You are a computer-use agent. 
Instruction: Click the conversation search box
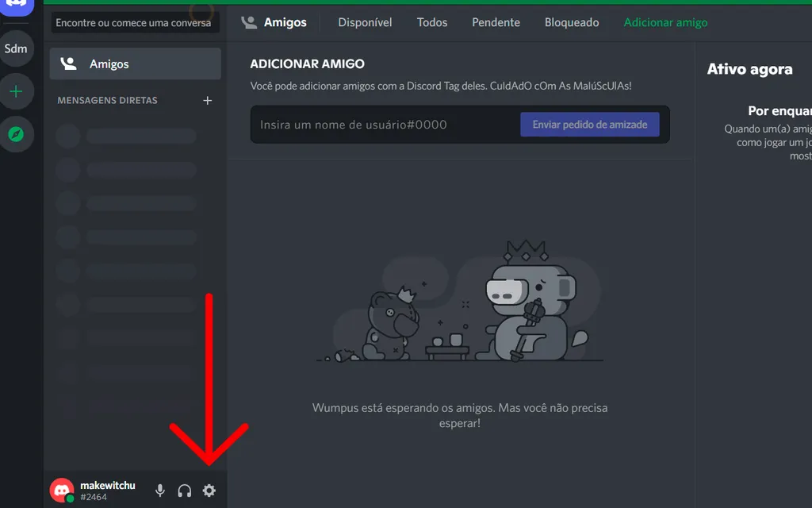pyautogui.click(x=134, y=23)
